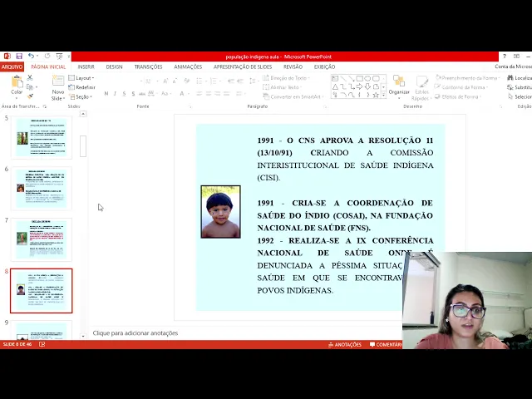
Task: Select slide 7 thumbnail
Action: [42, 239]
